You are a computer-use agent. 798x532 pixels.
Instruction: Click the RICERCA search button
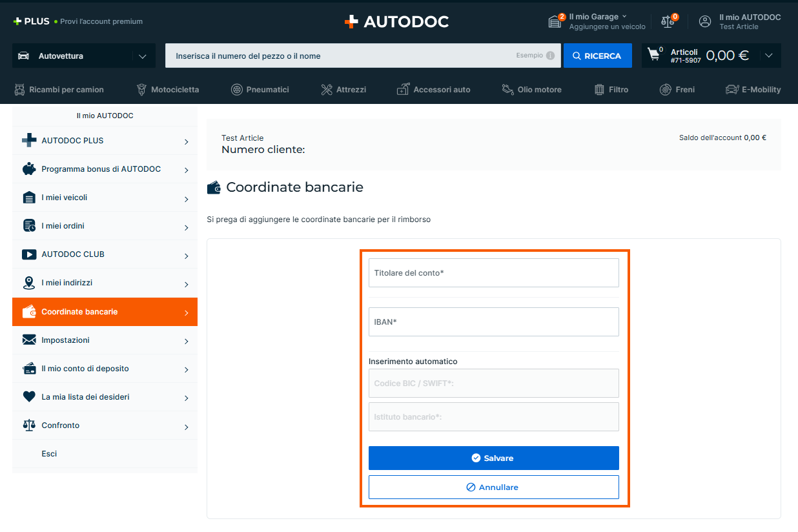[x=597, y=56]
